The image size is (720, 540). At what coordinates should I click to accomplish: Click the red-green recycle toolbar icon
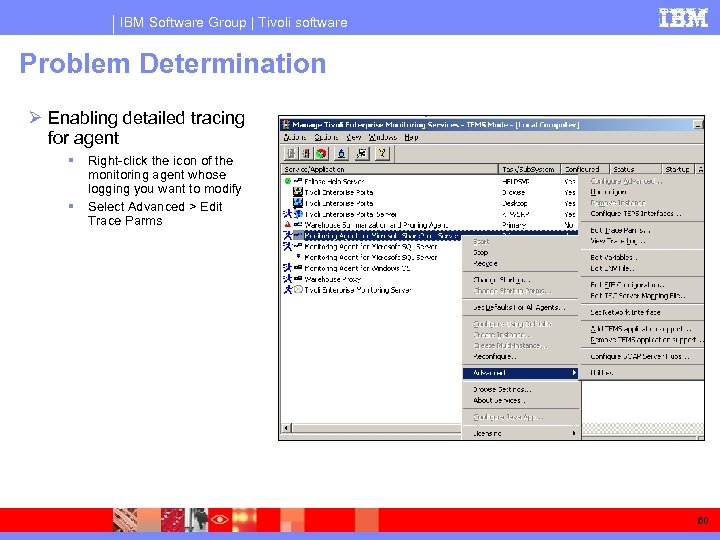pyautogui.click(x=321, y=153)
